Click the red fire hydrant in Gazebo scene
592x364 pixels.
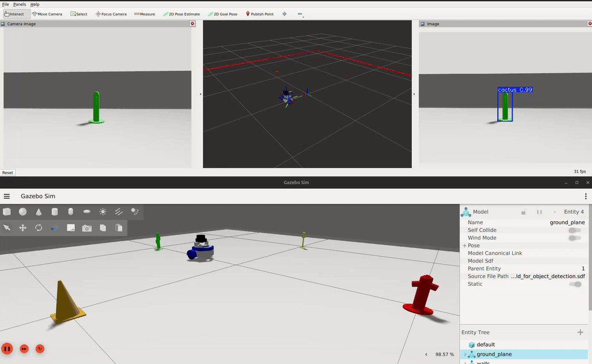(421, 295)
